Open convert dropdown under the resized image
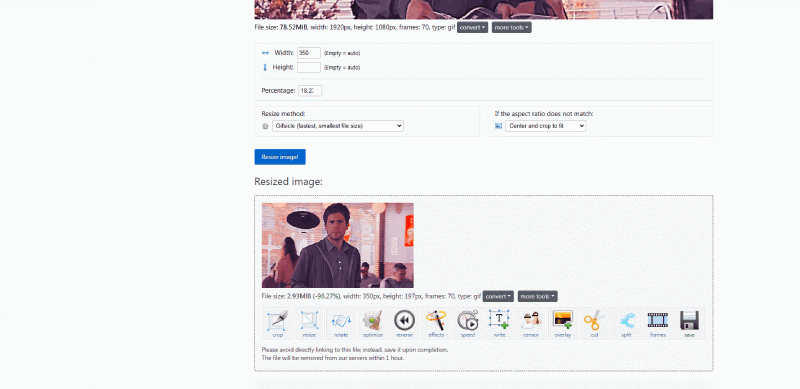800x389 pixels. 498,297
